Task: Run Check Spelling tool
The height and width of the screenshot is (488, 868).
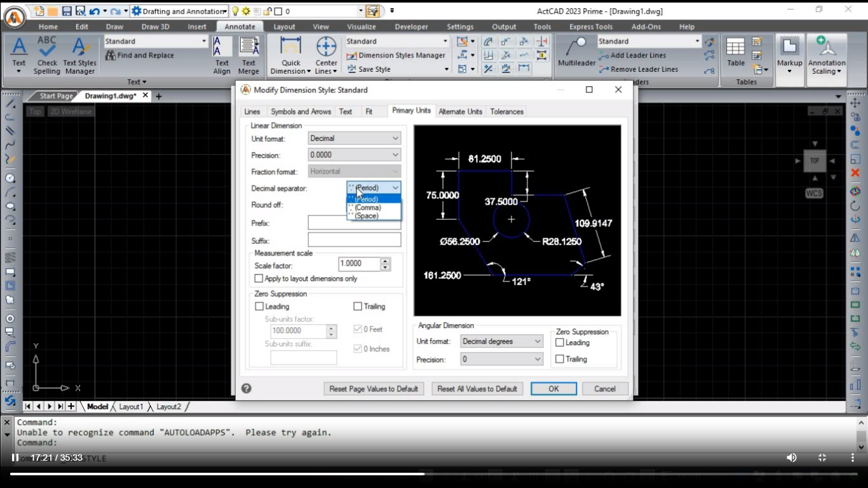Action: tap(47, 55)
